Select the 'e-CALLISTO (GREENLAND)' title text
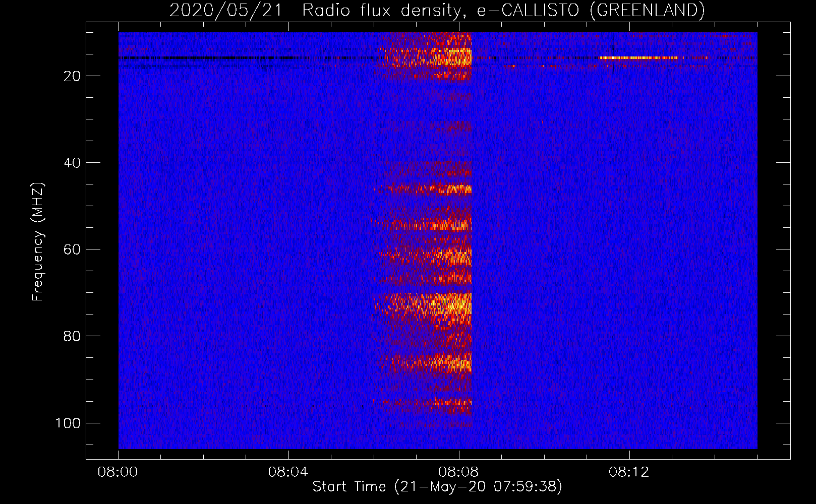Image resolution: width=816 pixels, height=504 pixels. (591, 10)
